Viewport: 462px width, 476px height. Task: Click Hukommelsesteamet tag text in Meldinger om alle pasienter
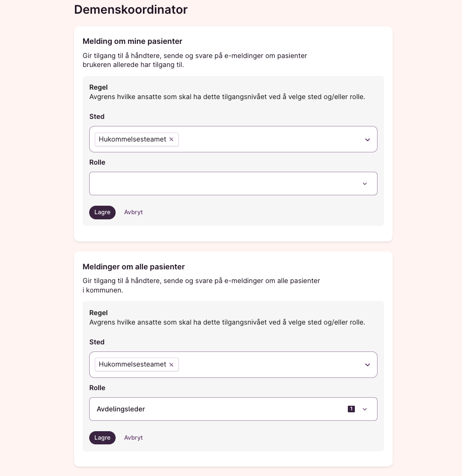[x=133, y=365]
